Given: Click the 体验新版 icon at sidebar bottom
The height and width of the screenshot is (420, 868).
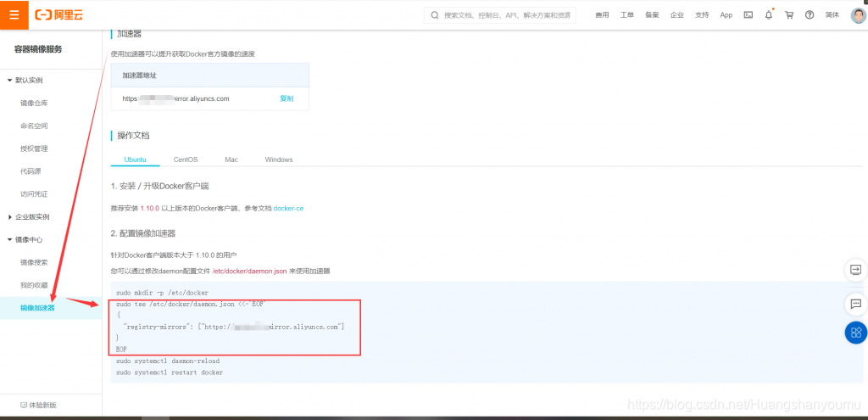Looking at the screenshot, I should pyautogui.click(x=23, y=405).
